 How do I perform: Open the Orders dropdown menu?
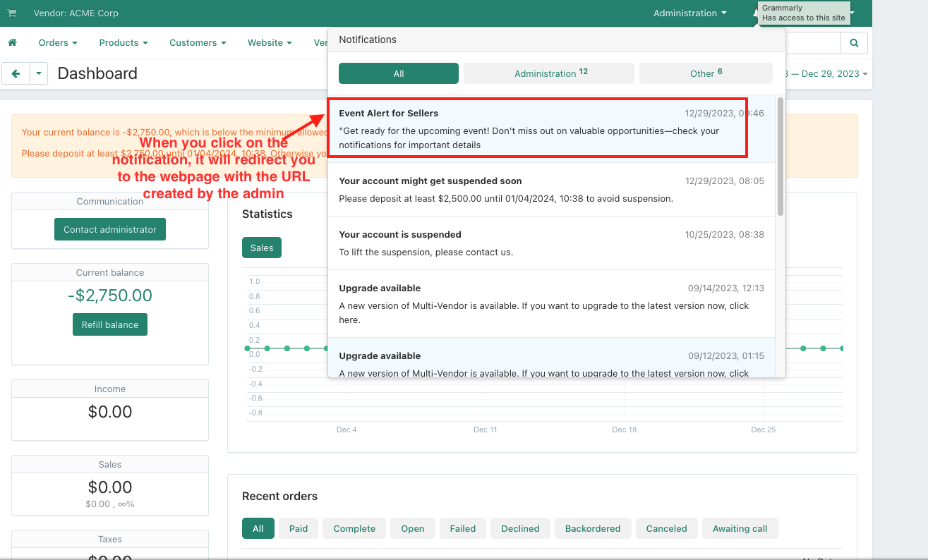[58, 43]
